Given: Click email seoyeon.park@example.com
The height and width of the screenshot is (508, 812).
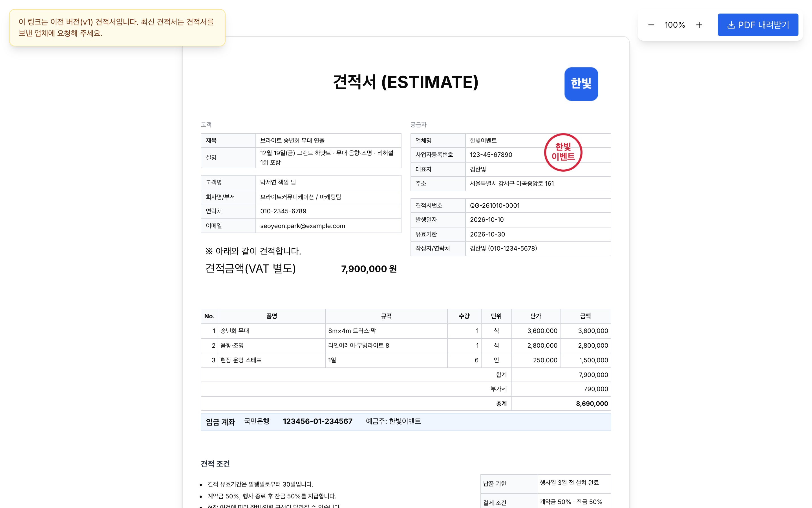Looking at the screenshot, I should (303, 226).
